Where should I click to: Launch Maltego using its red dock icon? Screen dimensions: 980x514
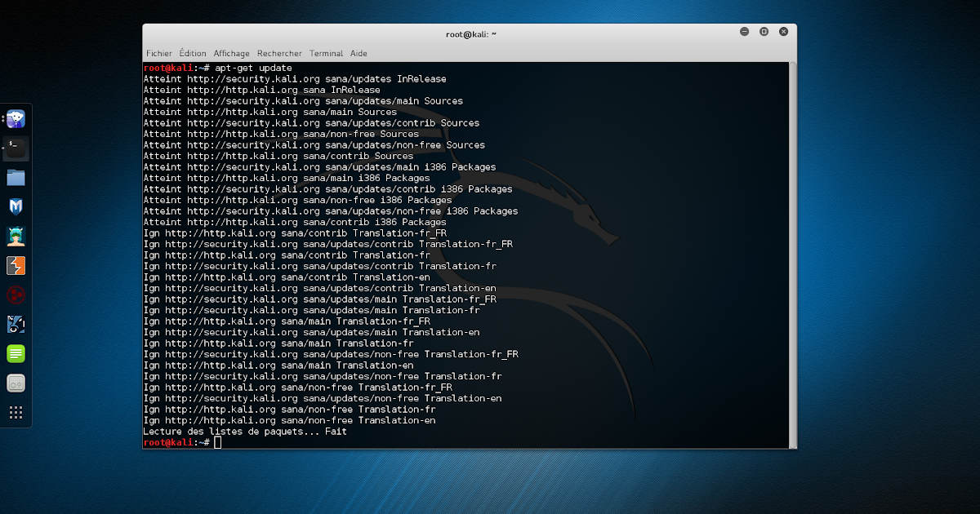16,295
